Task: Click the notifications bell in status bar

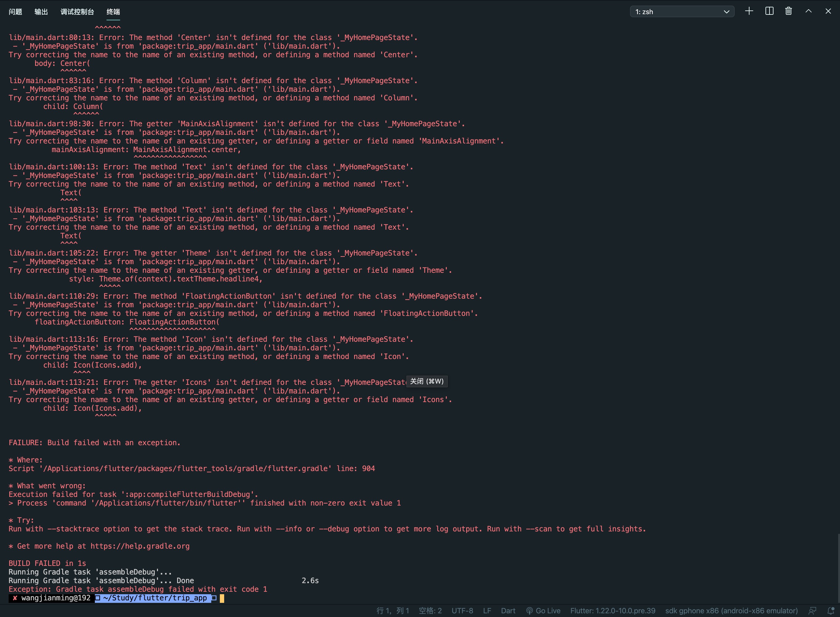Action: (831, 611)
